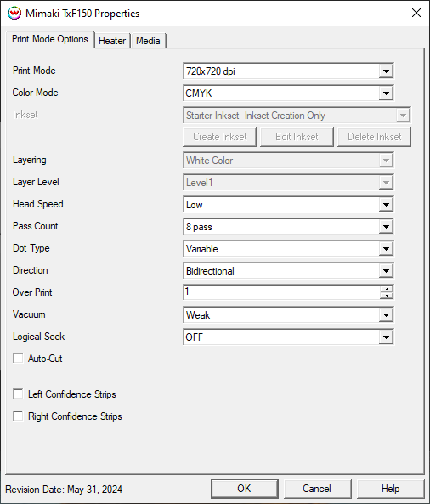Screen dimensions: 430x504
Task: Click the Over Print label
Action: click(x=32, y=292)
